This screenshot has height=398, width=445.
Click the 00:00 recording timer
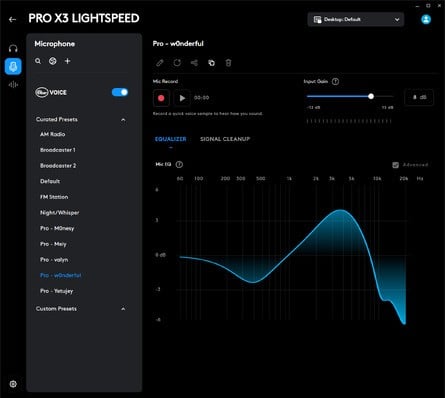click(x=202, y=98)
